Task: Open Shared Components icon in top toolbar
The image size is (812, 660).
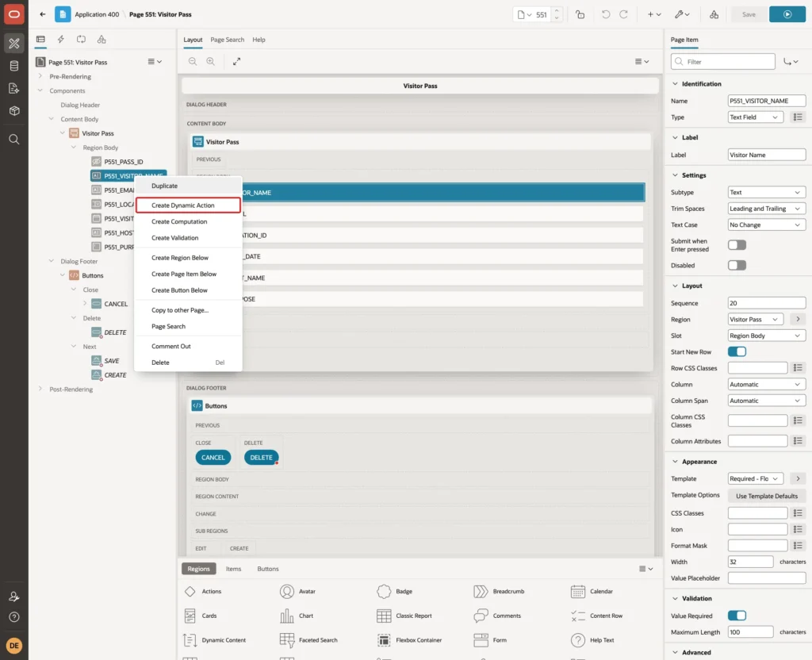Action: [714, 14]
